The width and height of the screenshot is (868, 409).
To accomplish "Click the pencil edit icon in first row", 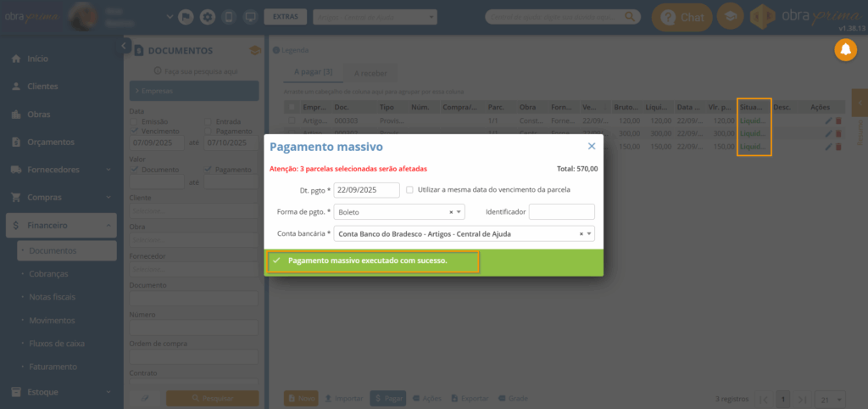I will pos(828,121).
